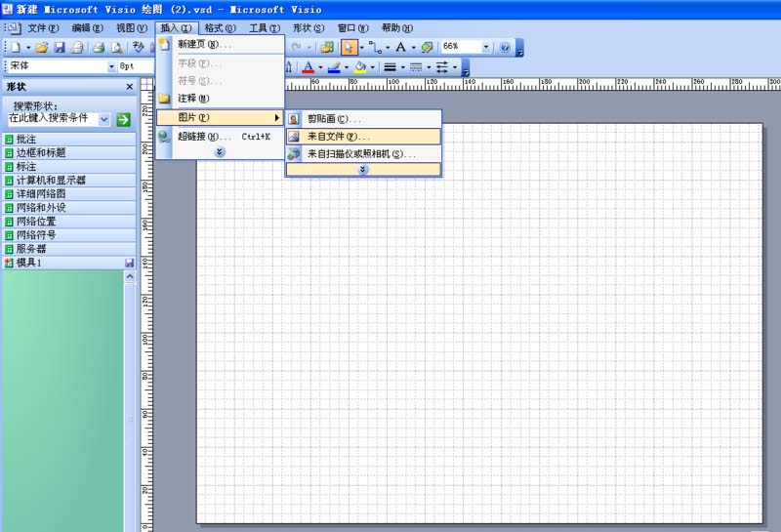Open the 窗口 menu
Screen dimensions: 781x532
[352, 28]
